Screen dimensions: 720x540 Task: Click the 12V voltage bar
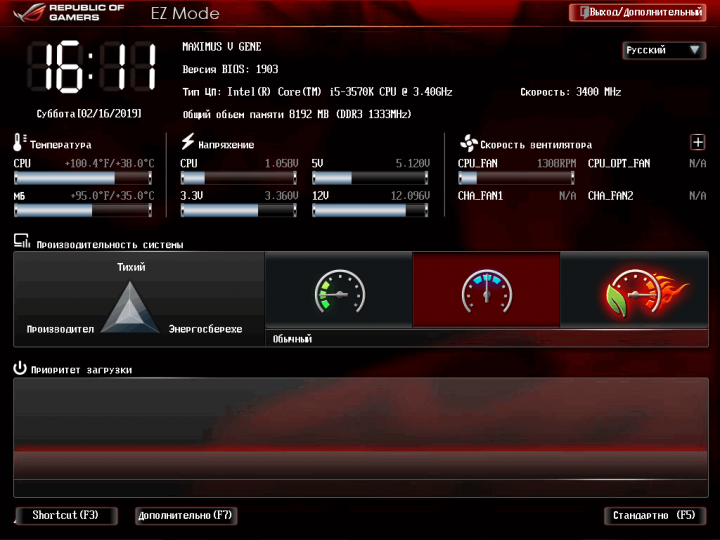[x=370, y=210]
